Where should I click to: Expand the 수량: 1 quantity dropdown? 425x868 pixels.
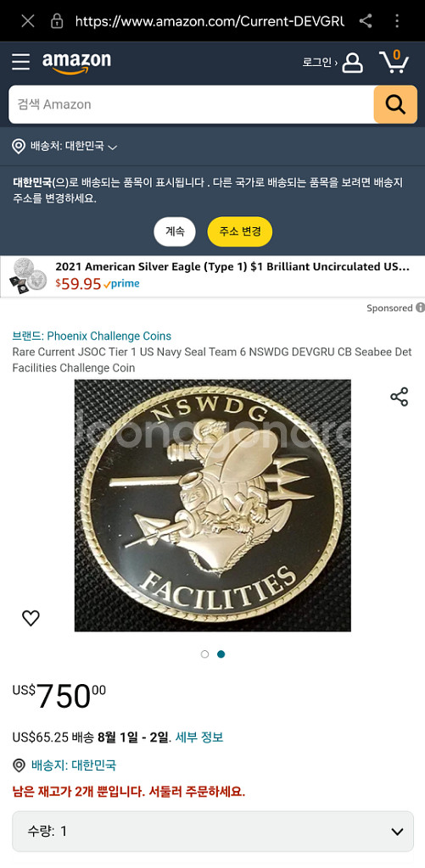point(213,831)
